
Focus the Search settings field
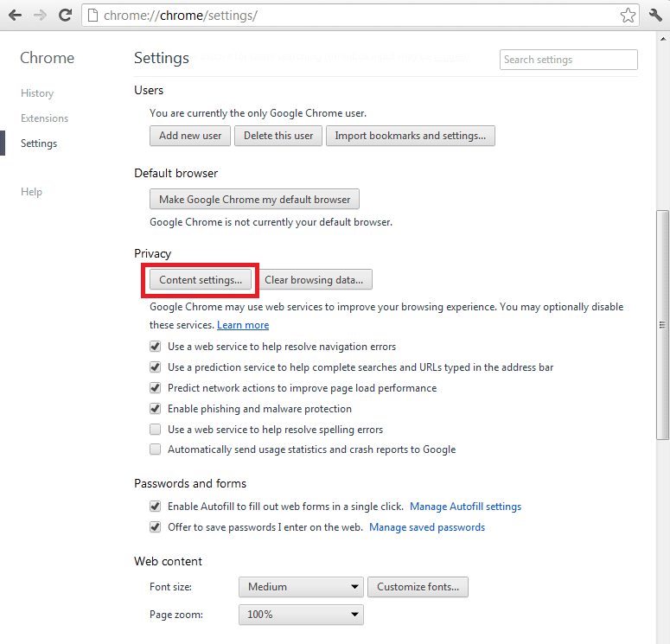coord(568,60)
